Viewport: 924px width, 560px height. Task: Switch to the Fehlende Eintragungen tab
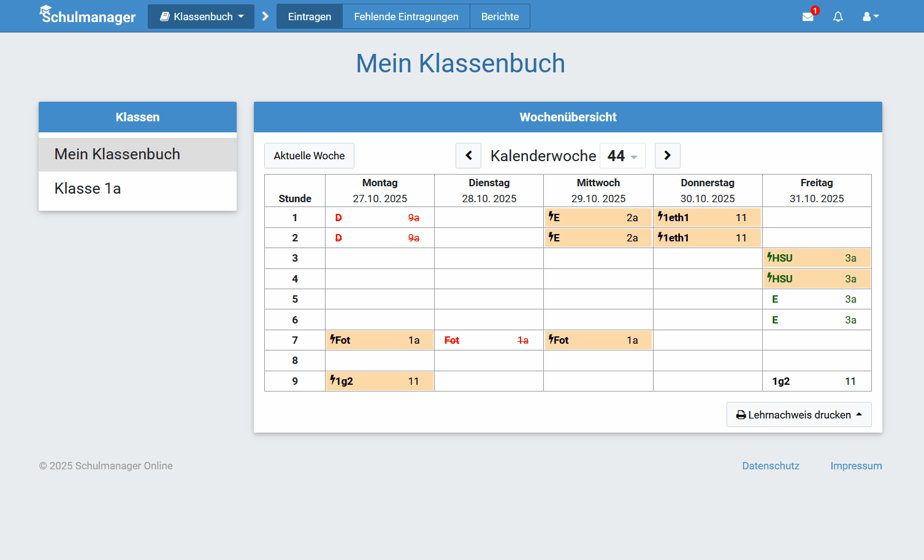click(405, 17)
